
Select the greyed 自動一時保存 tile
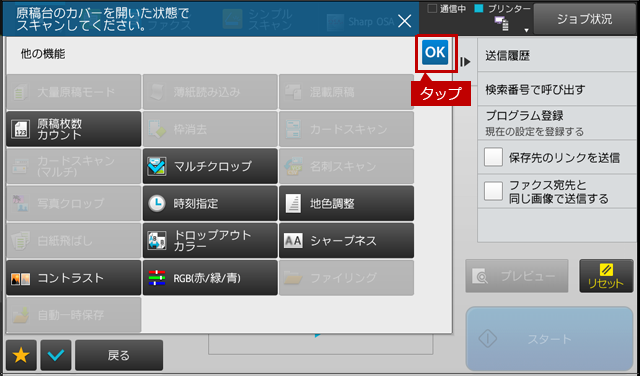click(x=73, y=315)
